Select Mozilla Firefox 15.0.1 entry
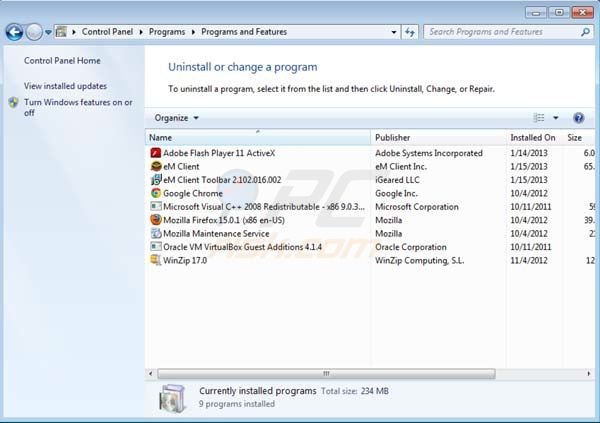This screenshot has height=423, width=600. (224, 220)
